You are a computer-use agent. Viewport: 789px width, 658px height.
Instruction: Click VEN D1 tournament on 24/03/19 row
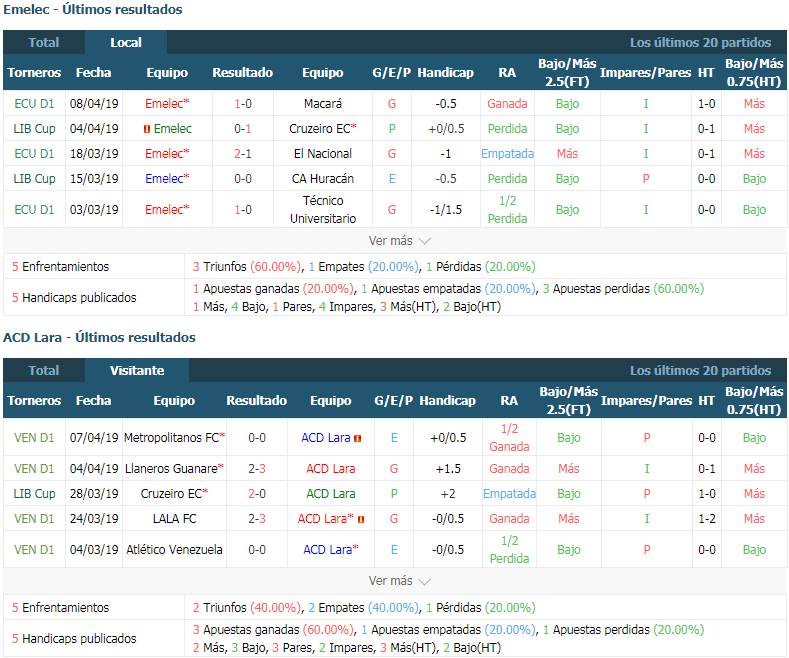pyautogui.click(x=34, y=519)
